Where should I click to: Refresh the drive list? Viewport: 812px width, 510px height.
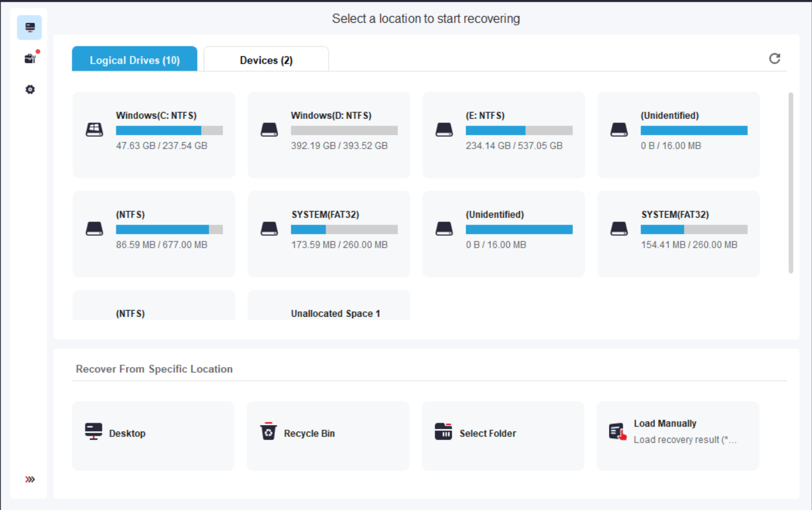pyautogui.click(x=775, y=58)
